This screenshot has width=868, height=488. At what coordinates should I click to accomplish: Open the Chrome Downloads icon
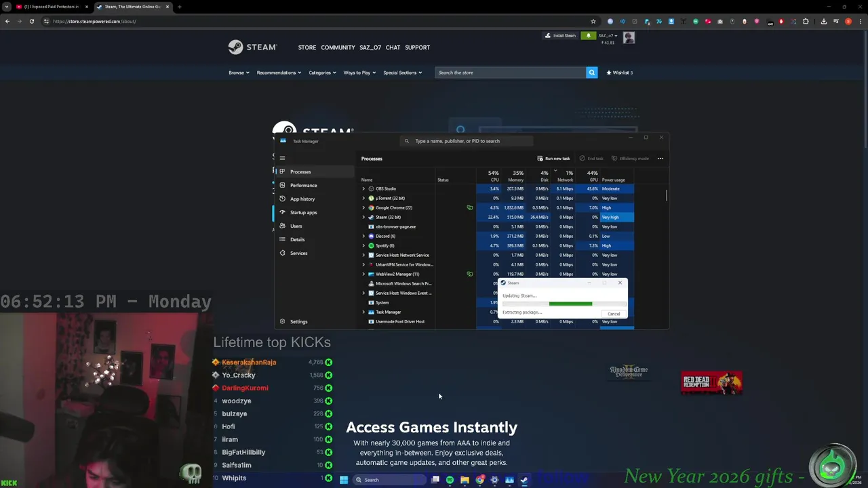coord(823,21)
